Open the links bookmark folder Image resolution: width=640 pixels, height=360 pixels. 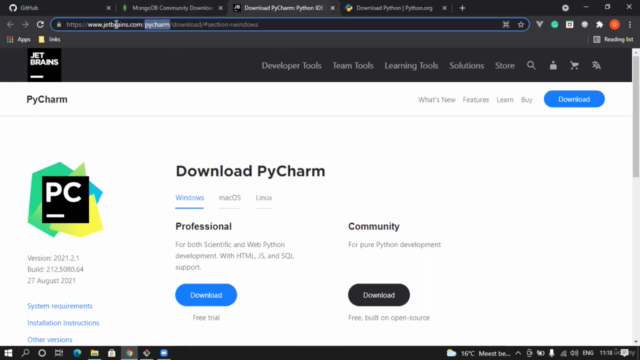tap(49, 40)
